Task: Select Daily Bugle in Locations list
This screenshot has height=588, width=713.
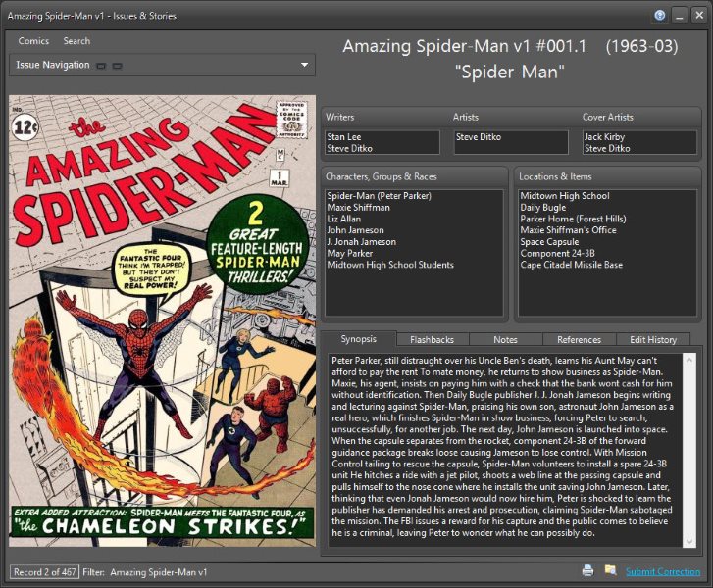Action: pyautogui.click(x=543, y=207)
